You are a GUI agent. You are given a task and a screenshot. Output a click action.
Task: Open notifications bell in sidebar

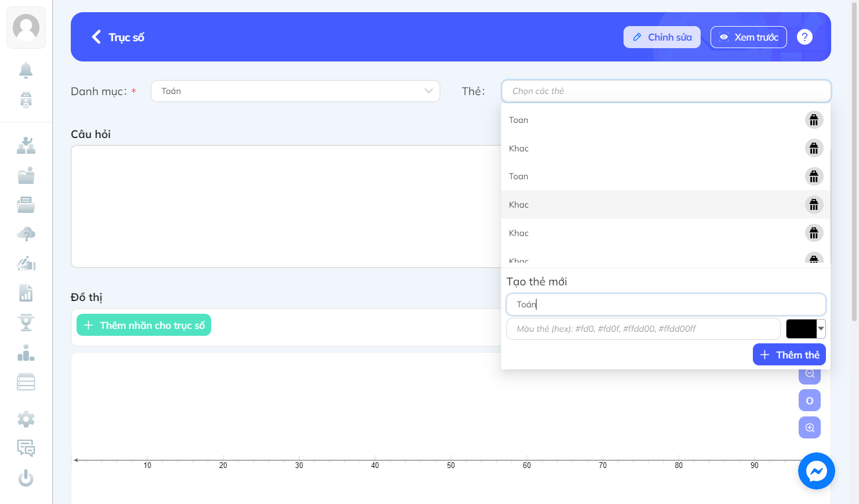(26, 70)
